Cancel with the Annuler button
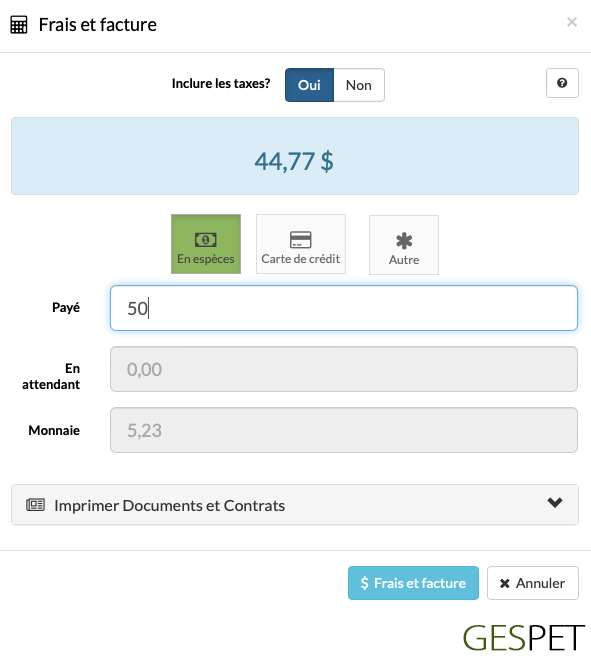 pos(533,583)
